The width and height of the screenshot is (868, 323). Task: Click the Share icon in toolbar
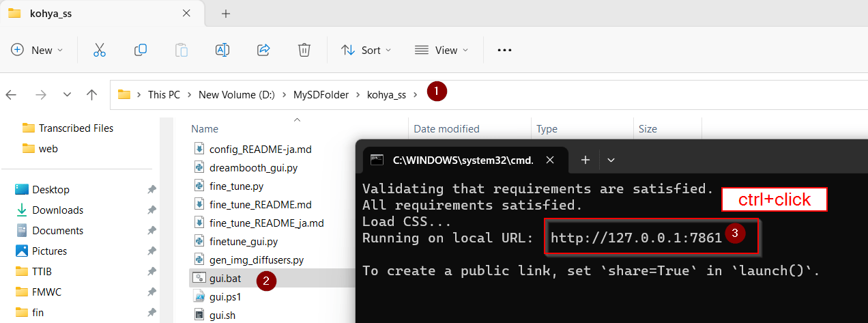pos(263,50)
